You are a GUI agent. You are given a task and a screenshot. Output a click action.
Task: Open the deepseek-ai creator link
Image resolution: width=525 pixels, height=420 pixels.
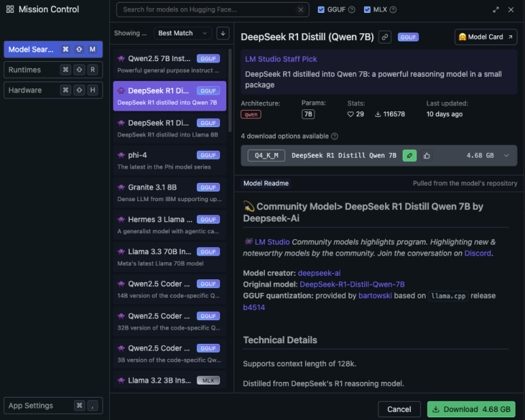319,273
